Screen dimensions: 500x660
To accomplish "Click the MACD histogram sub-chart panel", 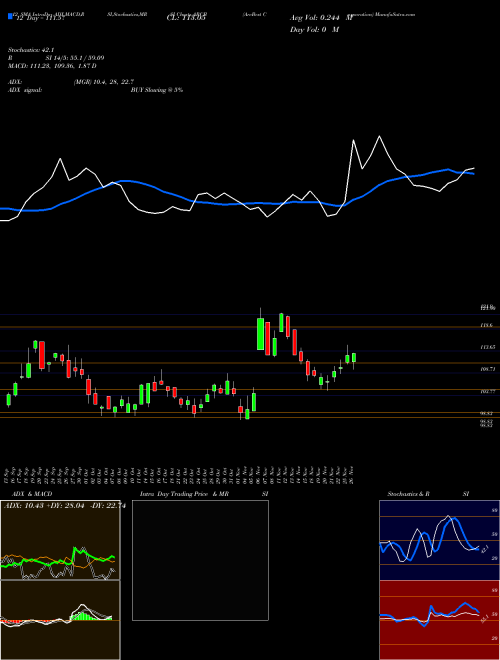I will 60,620.
